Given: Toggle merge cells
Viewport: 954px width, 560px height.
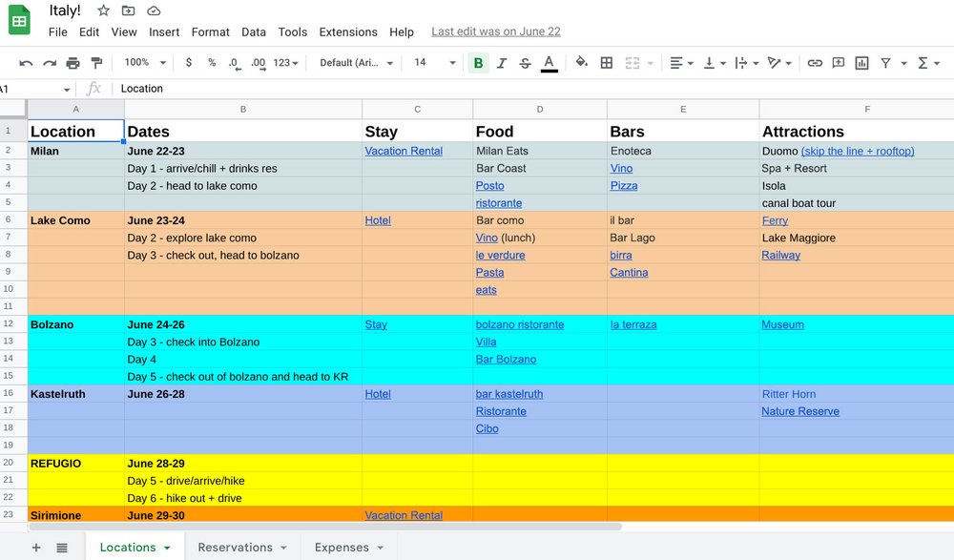Looking at the screenshot, I should [631, 62].
